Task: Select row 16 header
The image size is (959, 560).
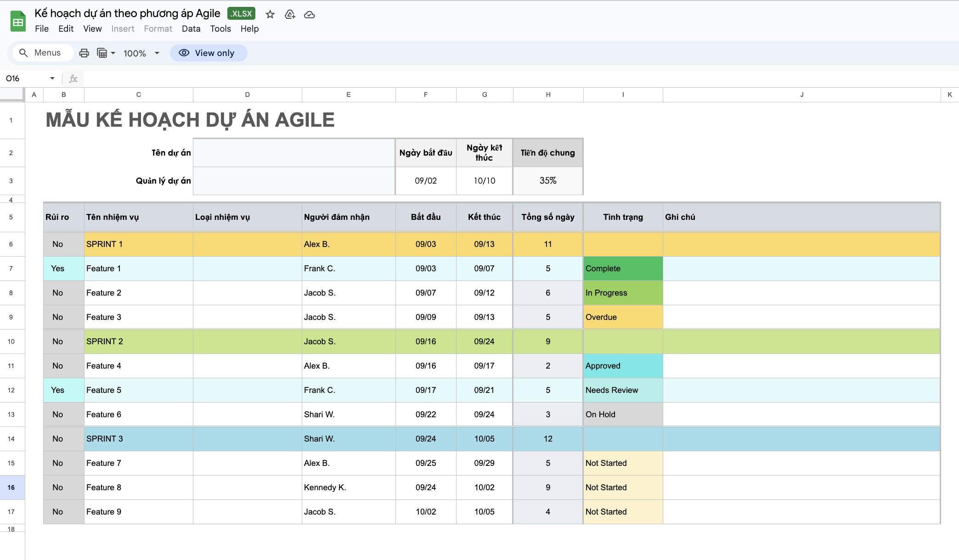Action: point(11,487)
